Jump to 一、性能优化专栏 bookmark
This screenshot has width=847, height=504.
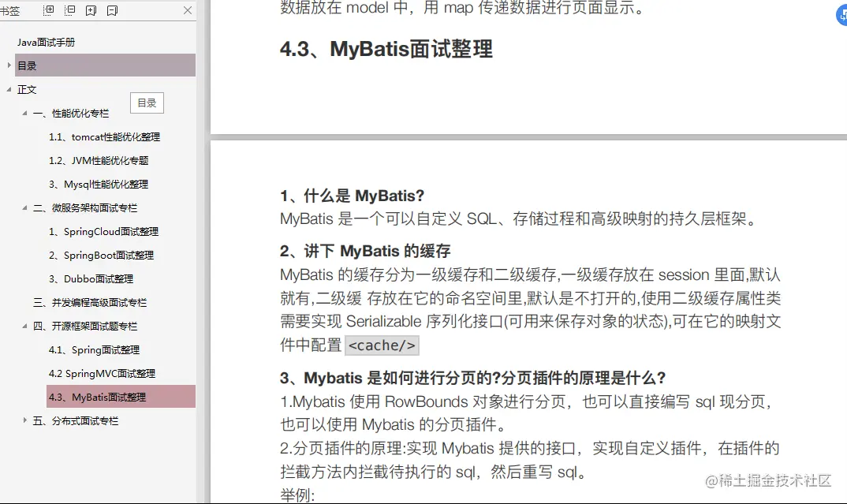tap(71, 113)
